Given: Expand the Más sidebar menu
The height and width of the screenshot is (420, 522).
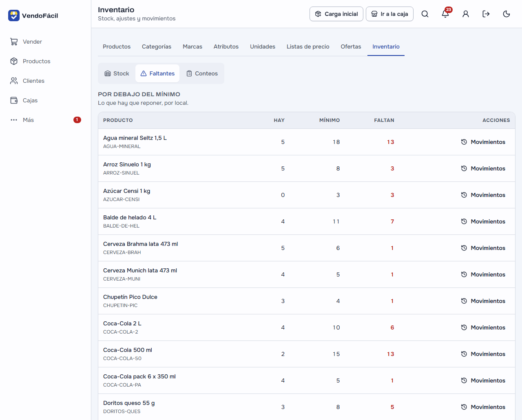Looking at the screenshot, I should click(45, 120).
